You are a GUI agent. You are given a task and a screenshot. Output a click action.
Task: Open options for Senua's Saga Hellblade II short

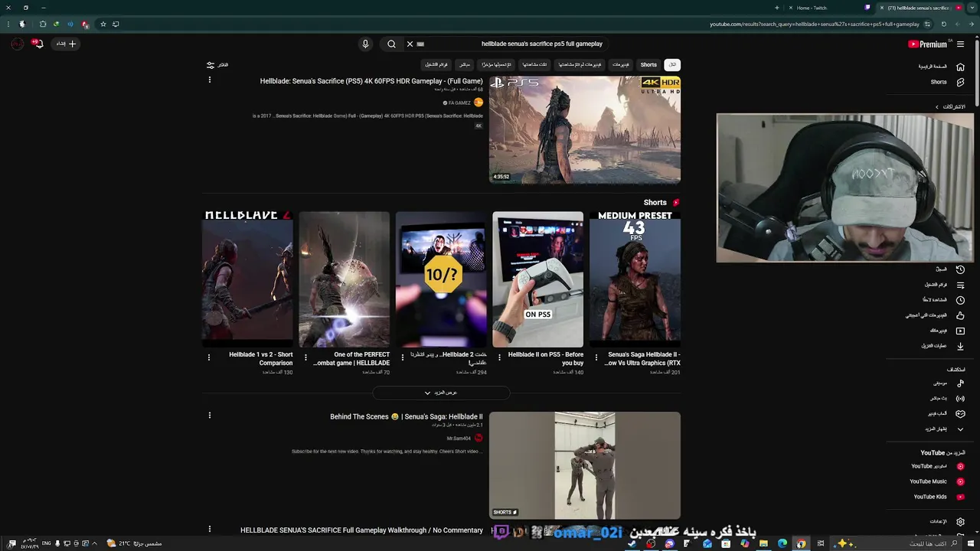[597, 357]
